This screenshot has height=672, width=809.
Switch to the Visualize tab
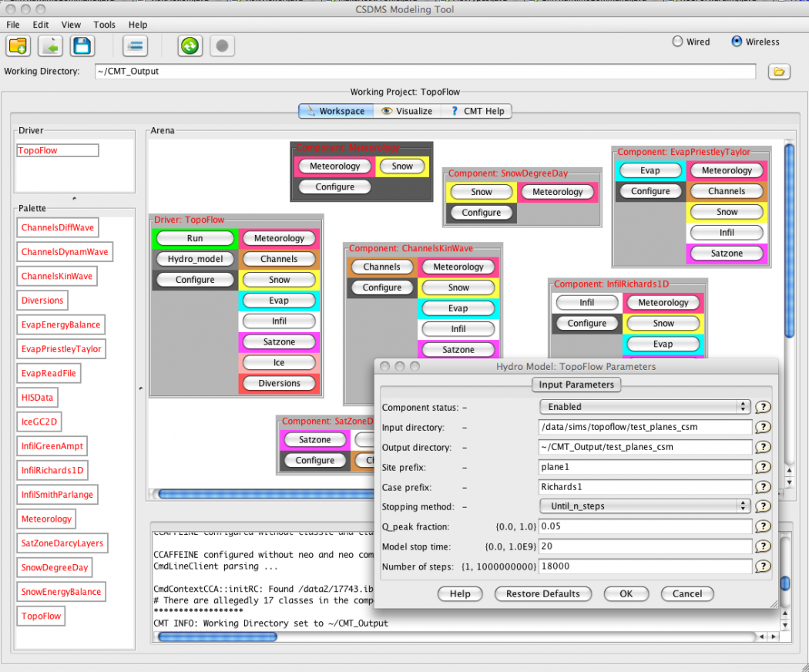tap(407, 111)
